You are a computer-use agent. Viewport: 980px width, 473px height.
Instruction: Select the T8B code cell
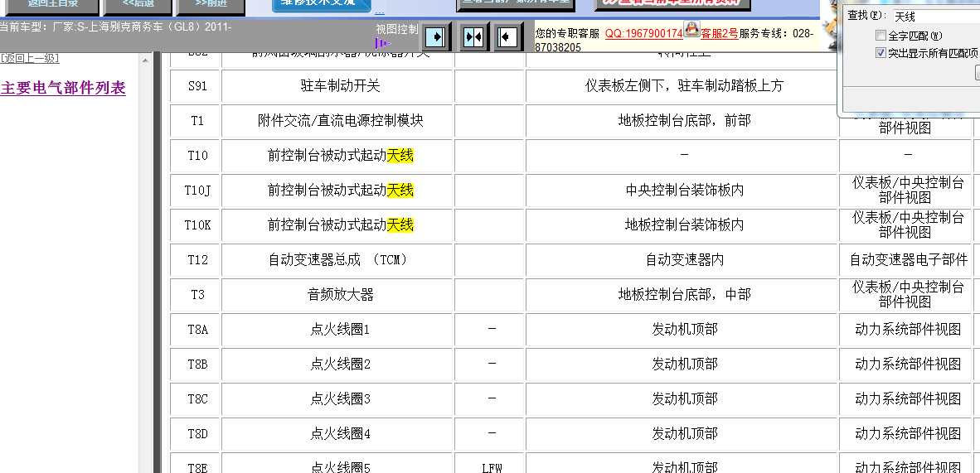coord(196,364)
